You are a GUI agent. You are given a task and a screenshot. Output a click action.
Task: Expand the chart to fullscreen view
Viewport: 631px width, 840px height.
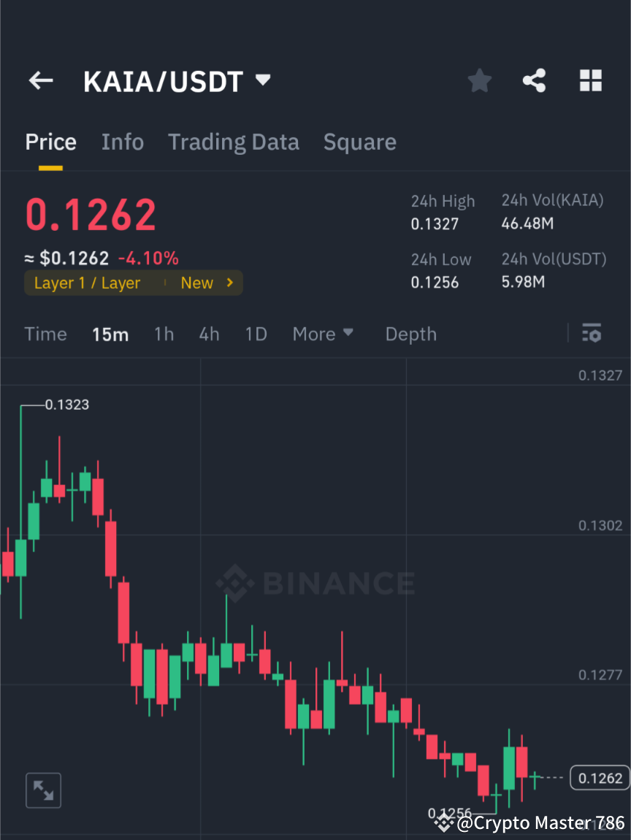[x=43, y=790]
